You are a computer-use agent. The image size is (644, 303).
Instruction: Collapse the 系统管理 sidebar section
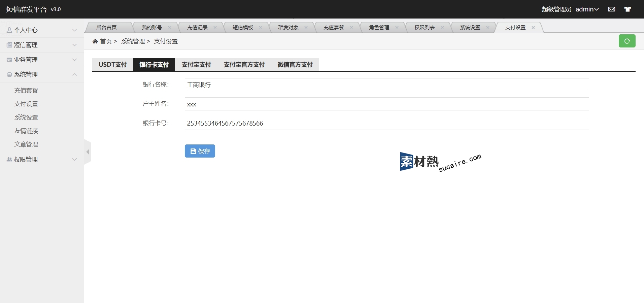[42, 75]
